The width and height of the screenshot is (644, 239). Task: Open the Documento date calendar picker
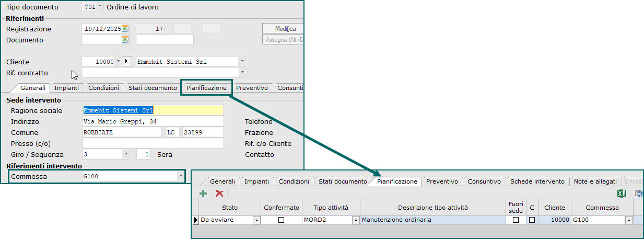(x=125, y=40)
